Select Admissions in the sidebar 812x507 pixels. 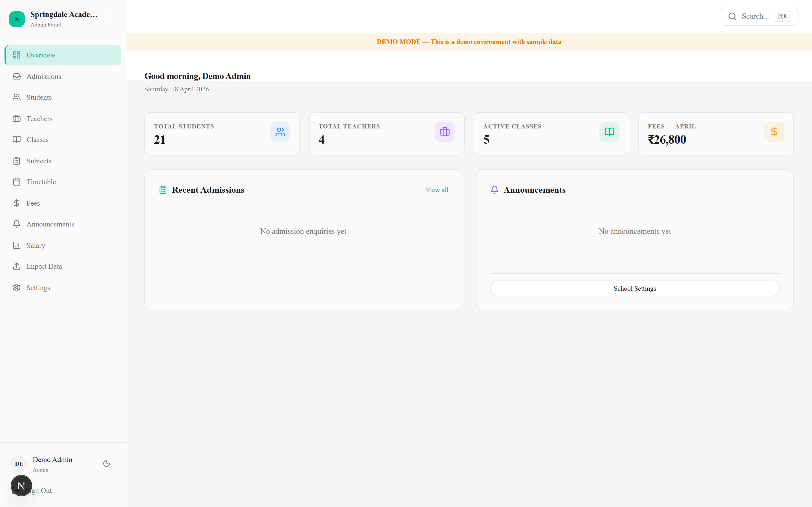point(43,76)
